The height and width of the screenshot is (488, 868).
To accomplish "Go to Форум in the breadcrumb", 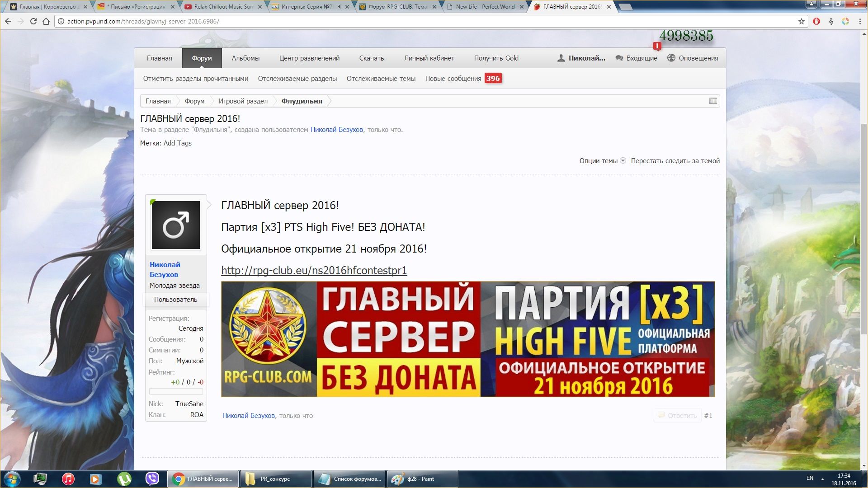I will 194,101.
